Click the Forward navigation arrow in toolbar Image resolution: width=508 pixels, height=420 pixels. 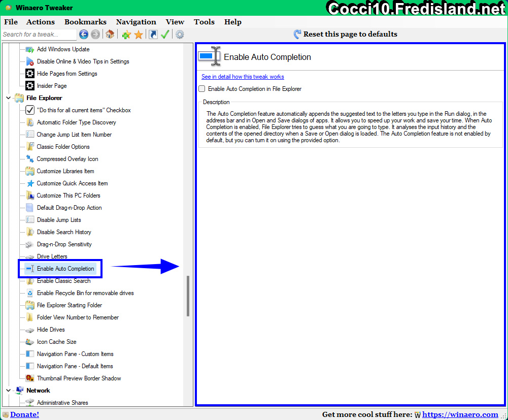click(x=95, y=35)
